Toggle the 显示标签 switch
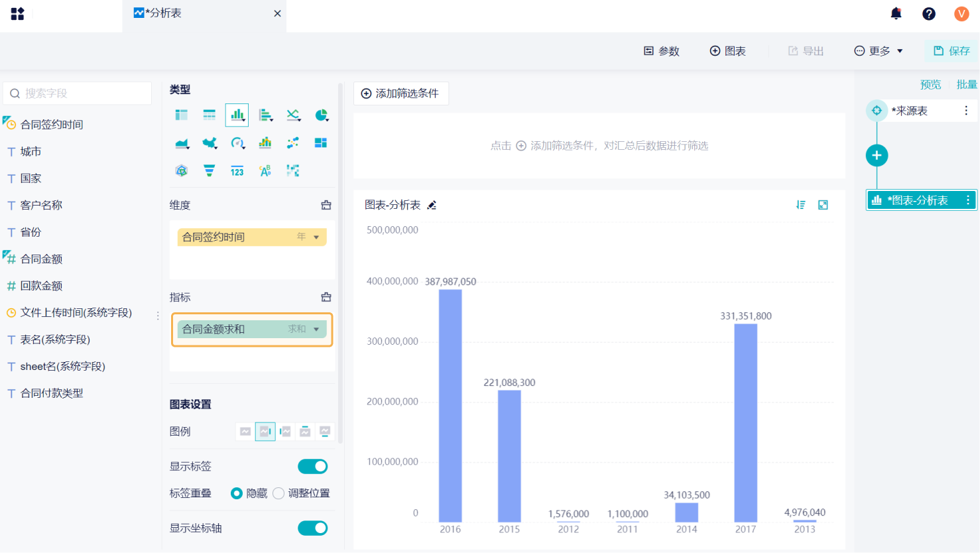Screen dimensions: 980x553 [313, 467]
